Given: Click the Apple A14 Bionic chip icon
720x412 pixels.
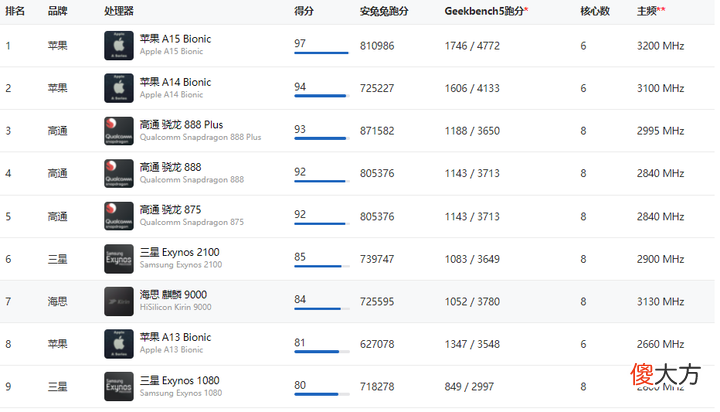Looking at the screenshot, I should (119, 88).
